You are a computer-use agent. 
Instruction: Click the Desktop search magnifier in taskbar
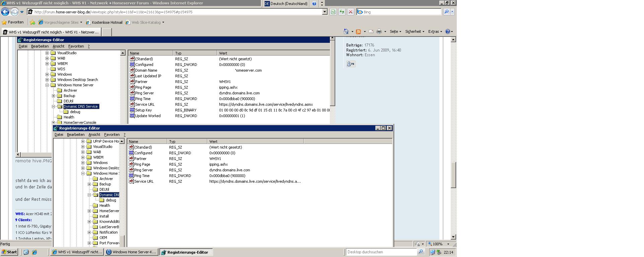click(421, 252)
